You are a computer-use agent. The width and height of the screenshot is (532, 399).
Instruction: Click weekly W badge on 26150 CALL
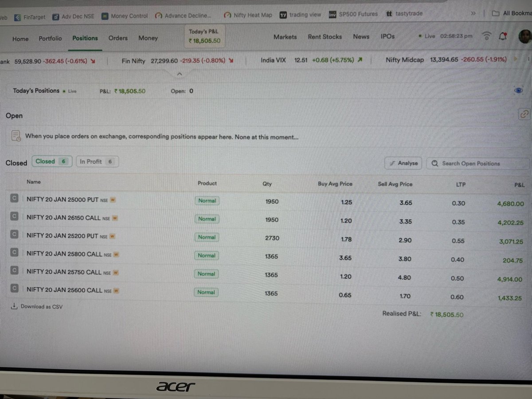click(115, 219)
